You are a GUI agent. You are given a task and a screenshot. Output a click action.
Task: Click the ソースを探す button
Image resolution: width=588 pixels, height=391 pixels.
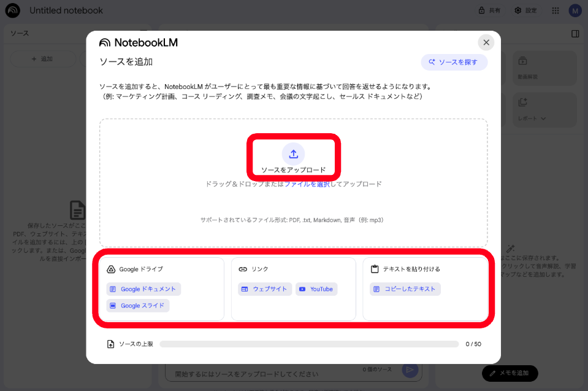[454, 62]
